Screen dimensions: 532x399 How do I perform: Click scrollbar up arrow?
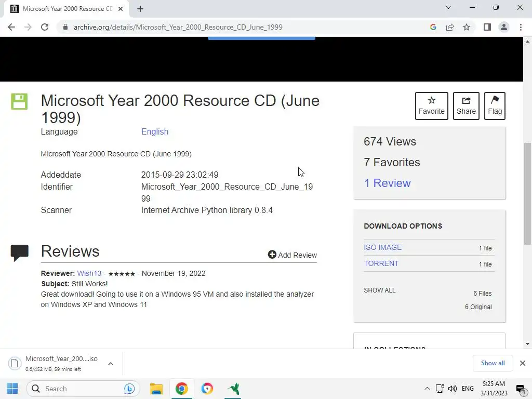[x=528, y=42]
